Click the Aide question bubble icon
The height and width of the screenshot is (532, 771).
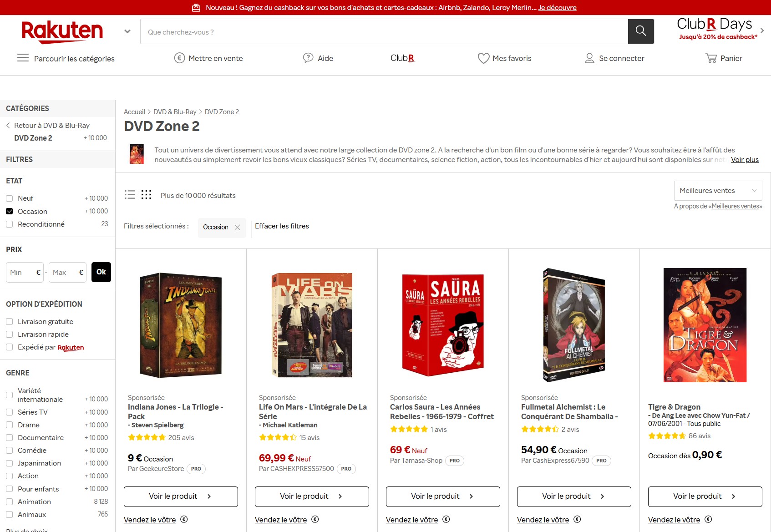tap(308, 58)
